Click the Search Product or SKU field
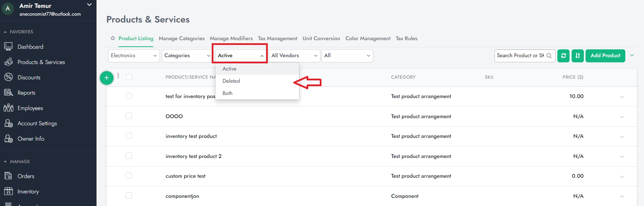This screenshot has width=644, height=206. tap(520, 56)
